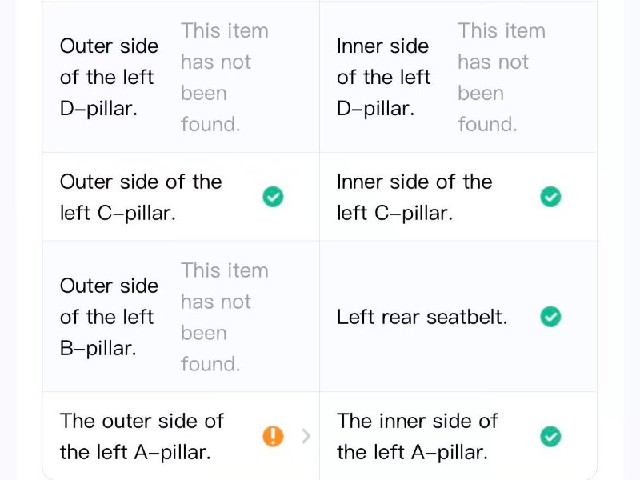Click green check for outer left C-pillar
The width and height of the screenshot is (640, 480).
pyautogui.click(x=273, y=197)
